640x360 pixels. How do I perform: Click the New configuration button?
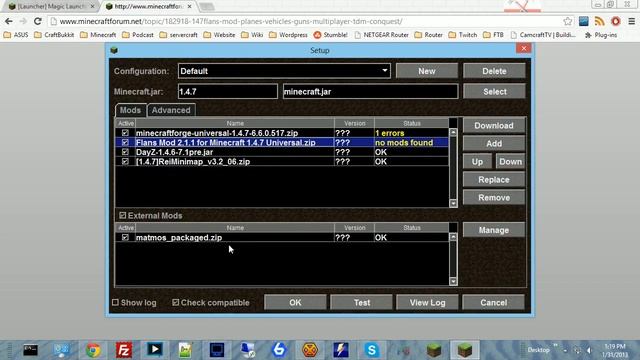(427, 71)
